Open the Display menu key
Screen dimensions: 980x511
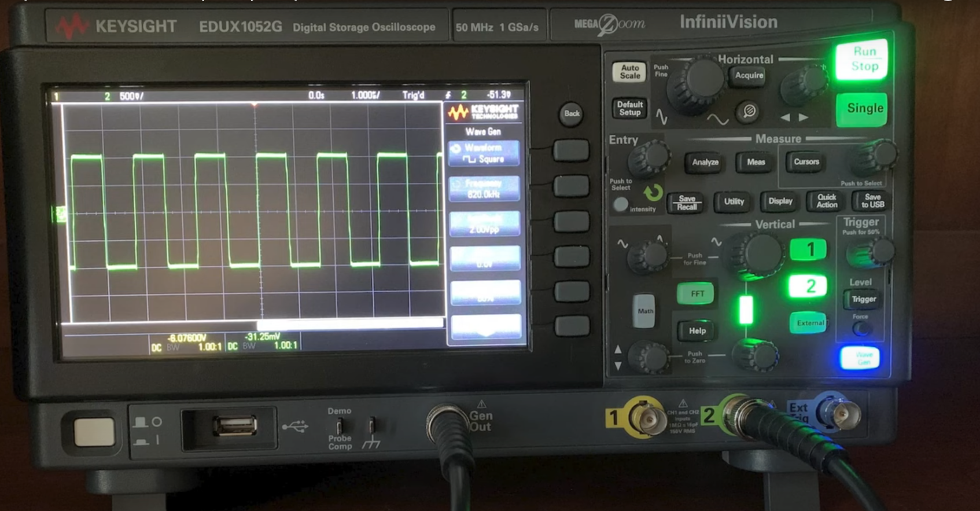click(780, 201)
